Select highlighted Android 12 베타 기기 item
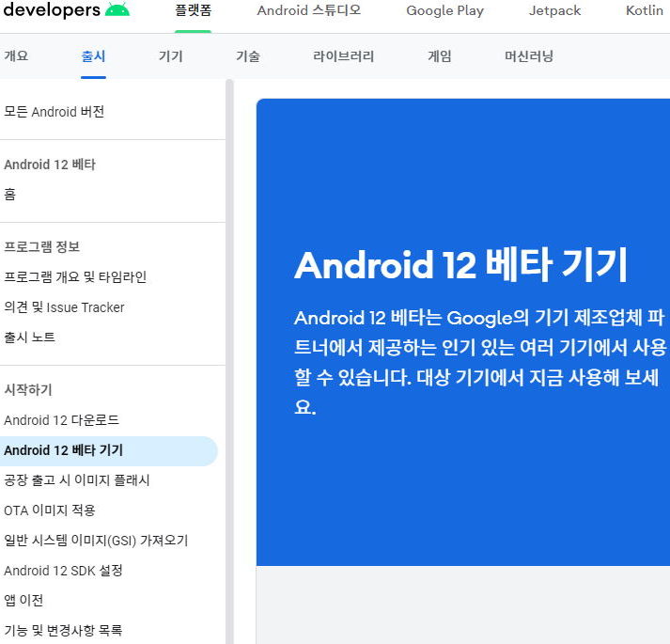The height and width of the screenshot is (644, 670). click(x=108, y=450)
